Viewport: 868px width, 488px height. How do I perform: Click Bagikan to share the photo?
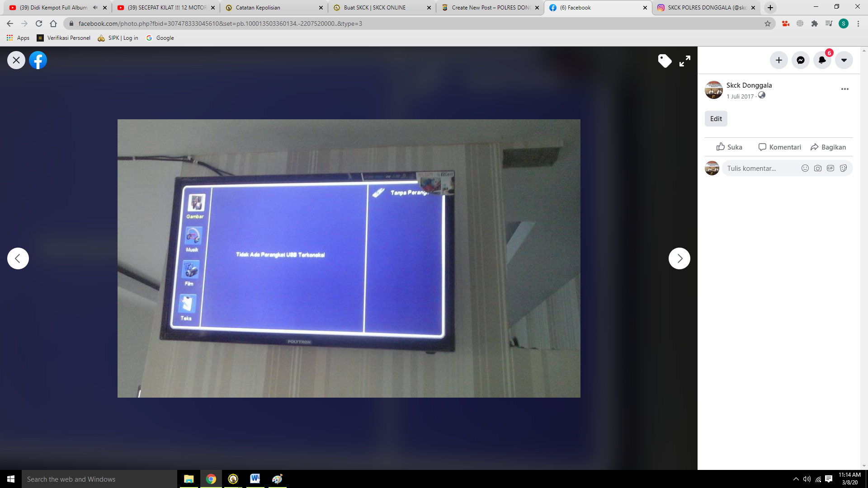828,147
